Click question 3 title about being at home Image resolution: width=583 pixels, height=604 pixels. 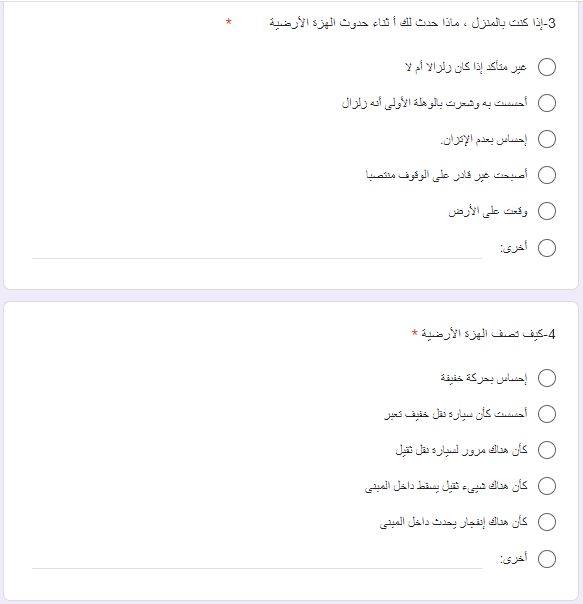point(412,23)
